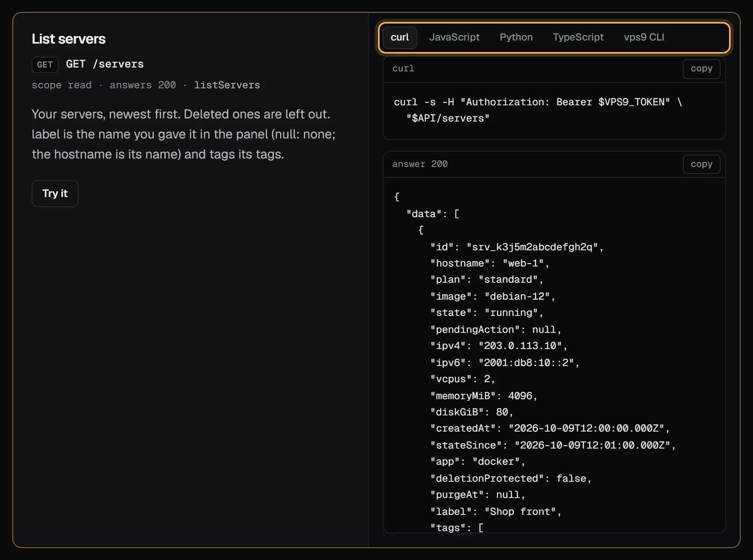Click the List servers heading
This screenshot has width=753, height=560.
69,39
